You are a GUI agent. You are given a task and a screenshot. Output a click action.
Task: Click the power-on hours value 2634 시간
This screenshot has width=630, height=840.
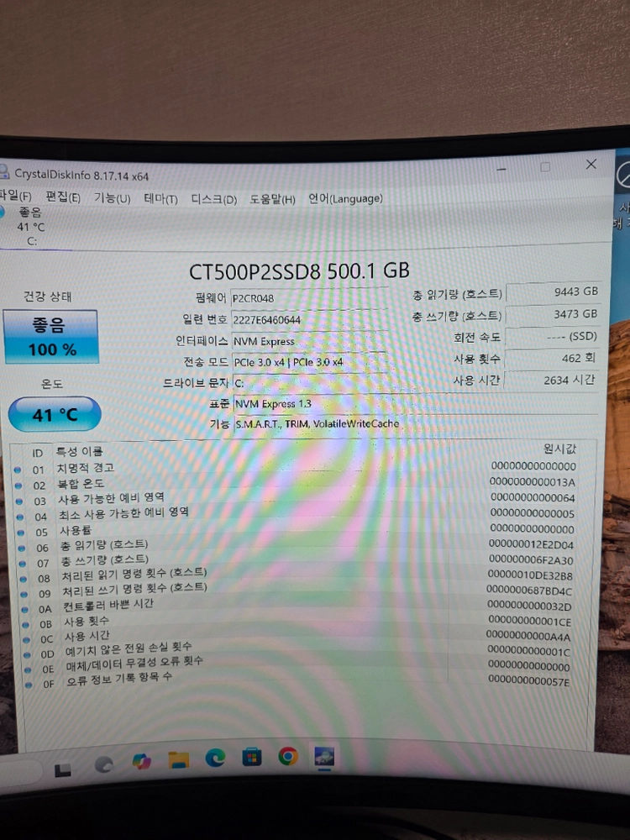click(x=551, y=381)
